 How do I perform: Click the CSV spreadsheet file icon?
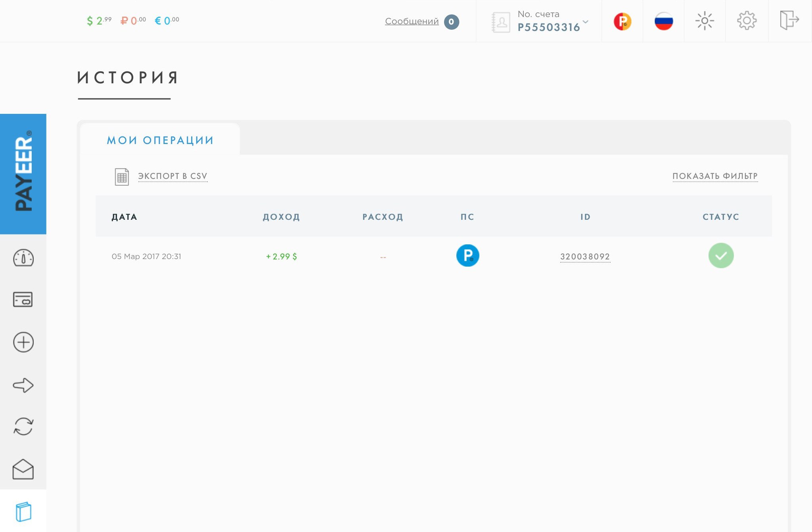pyautogui.click(x=122, y=177)
